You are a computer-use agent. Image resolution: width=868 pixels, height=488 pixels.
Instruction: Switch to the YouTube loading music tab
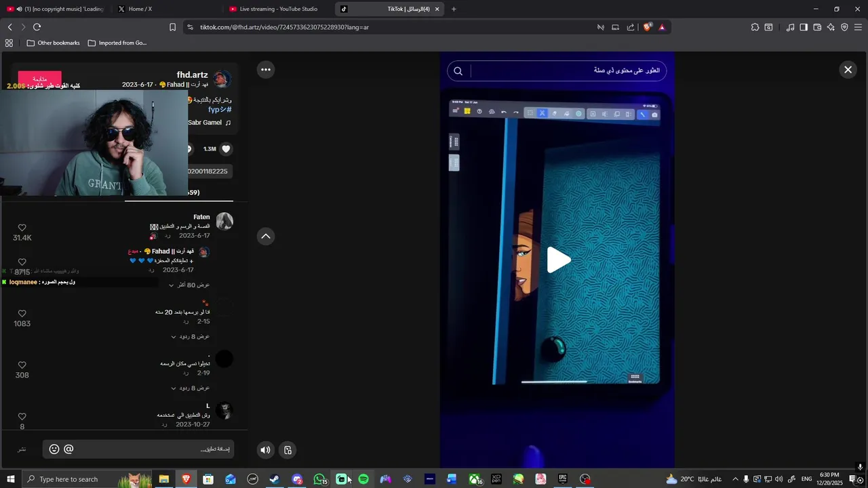54,9
